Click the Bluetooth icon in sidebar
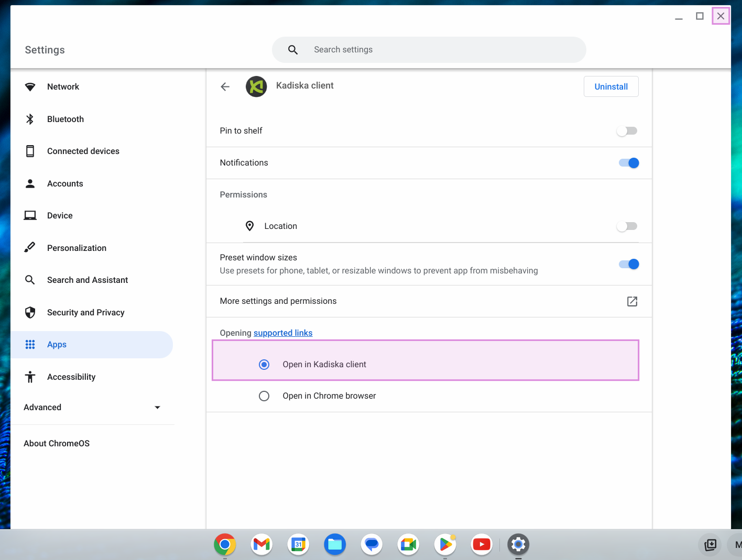Screen dimensions: 742x560 (30, 119)
